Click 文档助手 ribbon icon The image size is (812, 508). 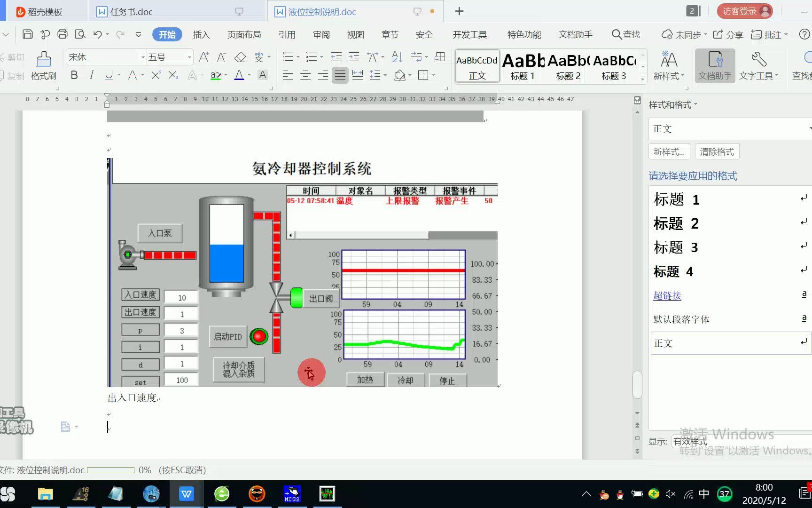point(715,65)
